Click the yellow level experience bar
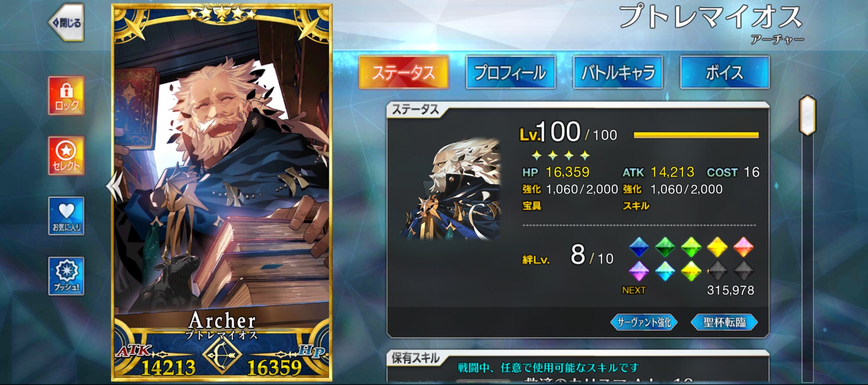868x385 pixels. click(696, 135)
